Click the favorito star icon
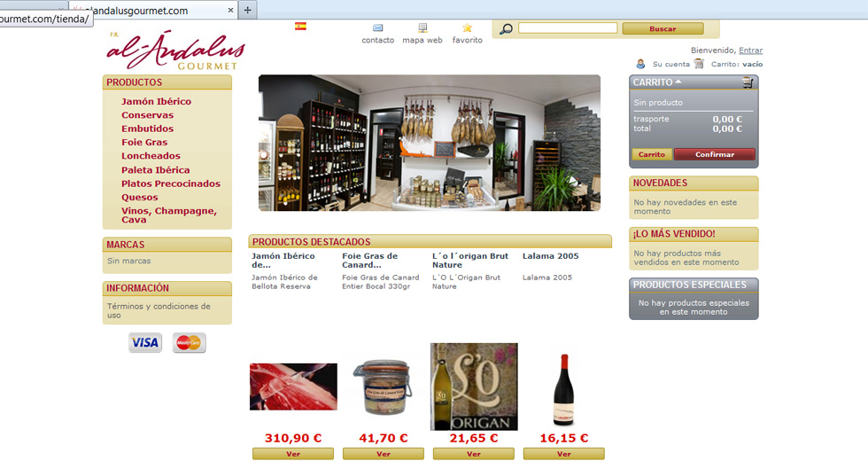The width and height of the screenshot is (868, 461). pyautogui.click(x=468, y=27)
